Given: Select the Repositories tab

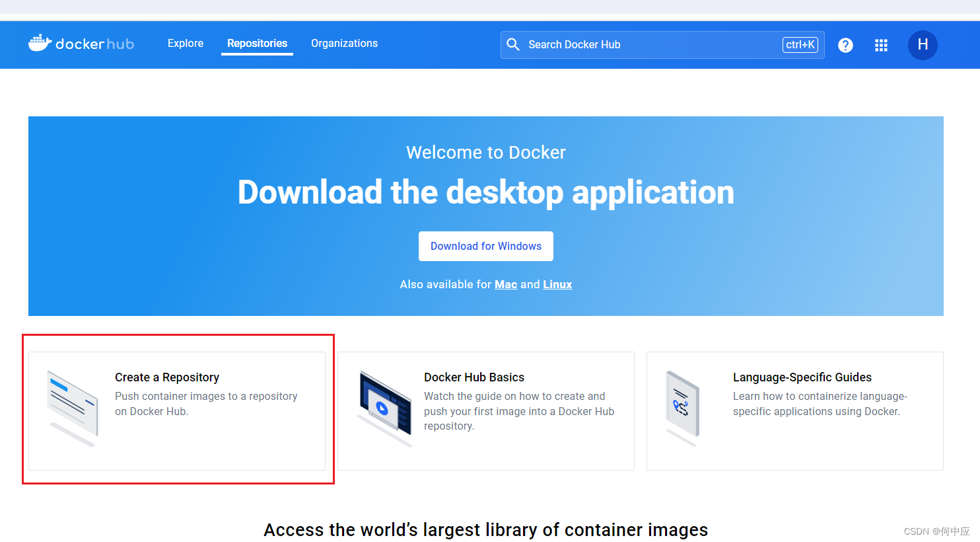Looking at the screenshot, I should [257, 43].
